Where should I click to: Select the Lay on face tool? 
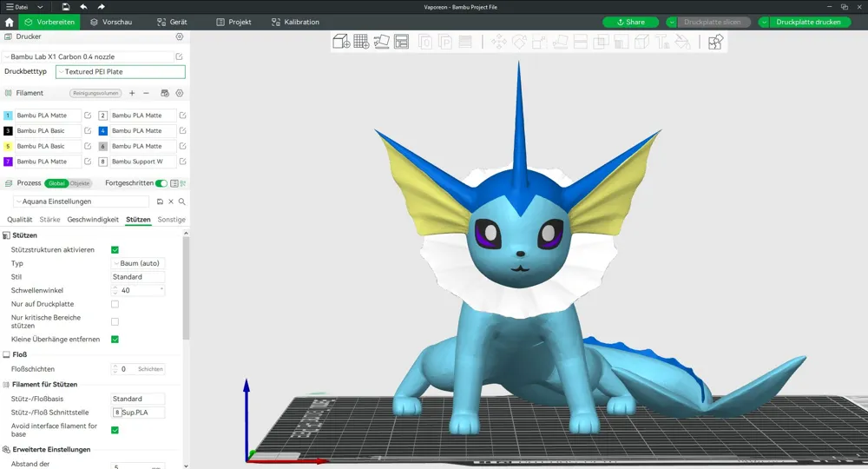click(560, 42)
